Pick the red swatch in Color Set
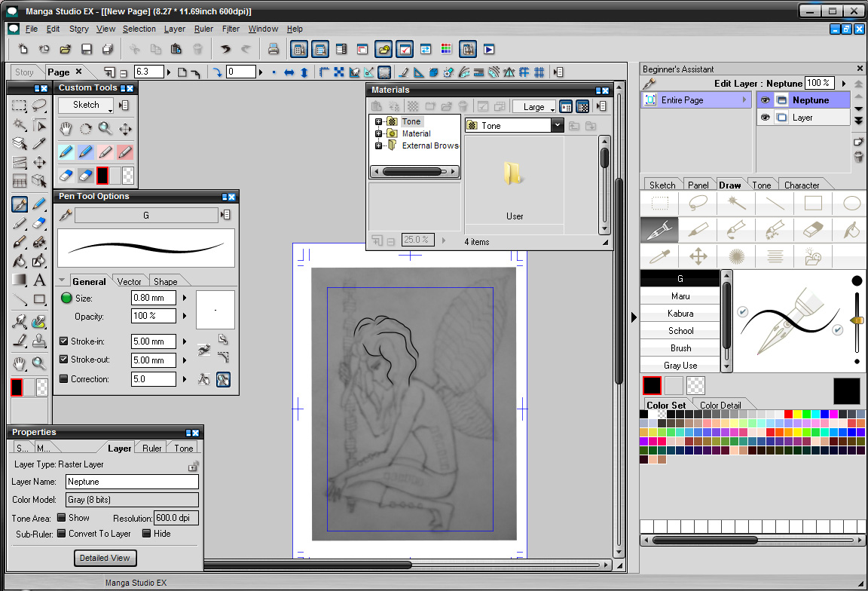868x591 pixels. (x=788, y=414)
